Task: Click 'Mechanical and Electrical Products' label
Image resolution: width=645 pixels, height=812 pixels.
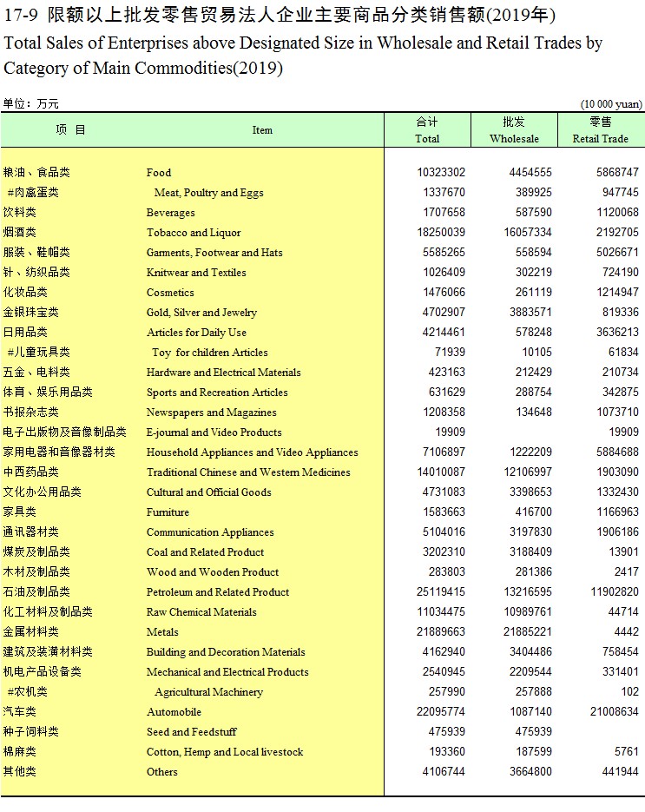Action: point(227,672)
